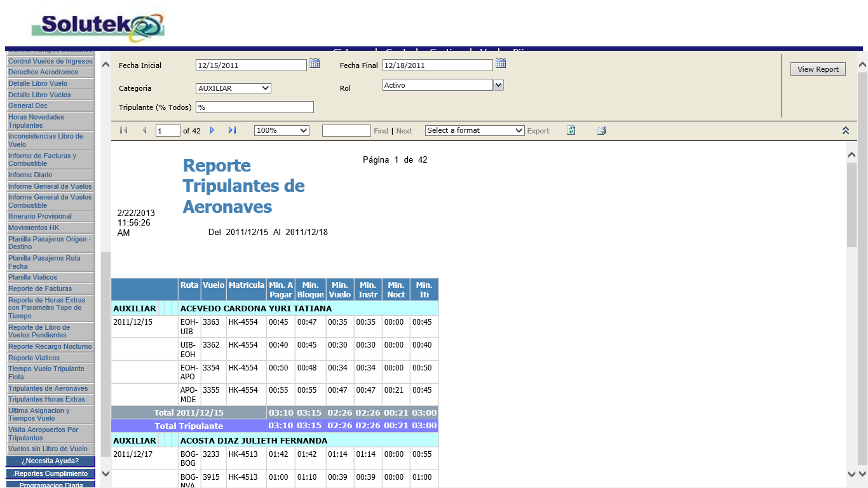868x488 pixels.
Task: Print the report using the printer icon
Action: [x=601, y=130]
